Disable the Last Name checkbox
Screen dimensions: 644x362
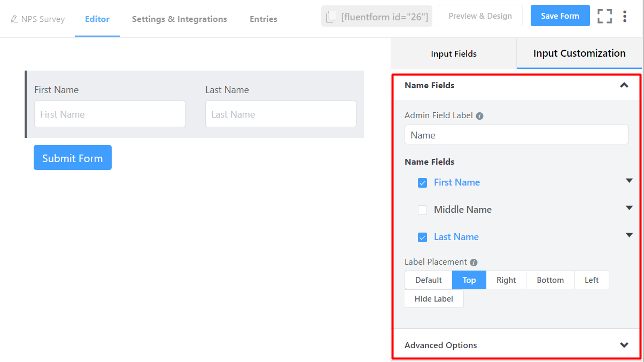tap(423, 237)
